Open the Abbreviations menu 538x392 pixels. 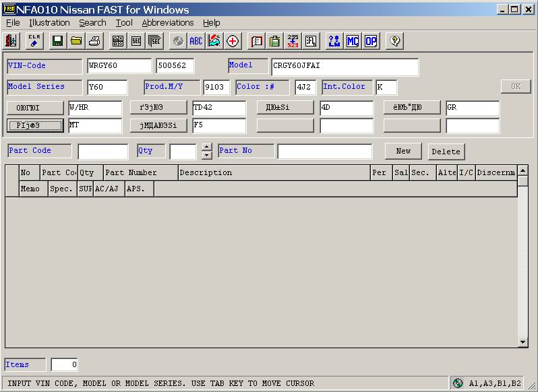pyautogui.click(x=168, y=23)
